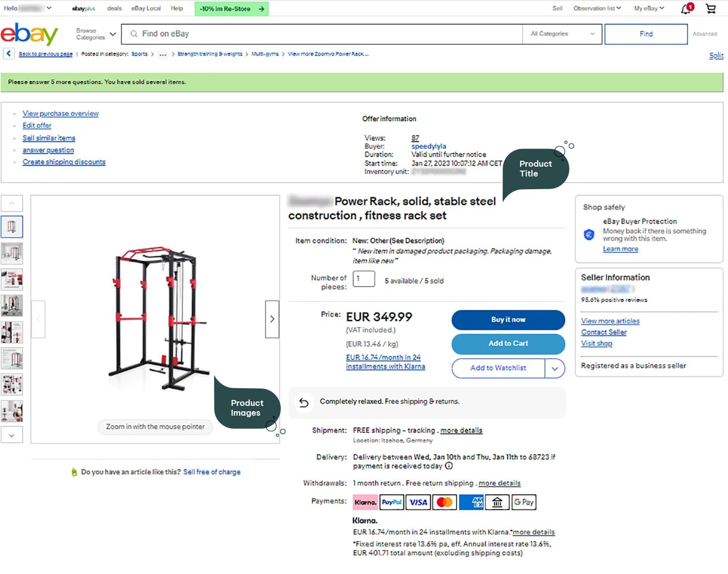This screenshot has height=574, width=728.
Task: Select the second product thumbnail
Action: point(12,253)
